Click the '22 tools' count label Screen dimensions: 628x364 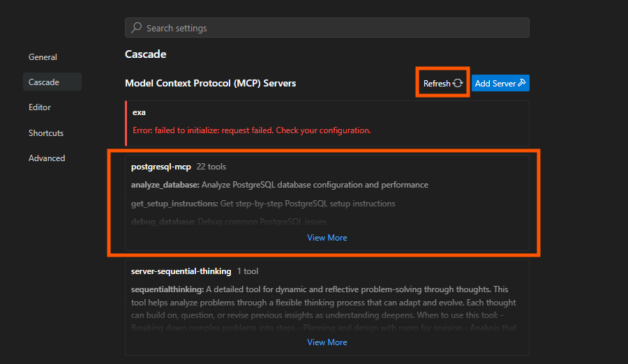[x=211, y=167]
